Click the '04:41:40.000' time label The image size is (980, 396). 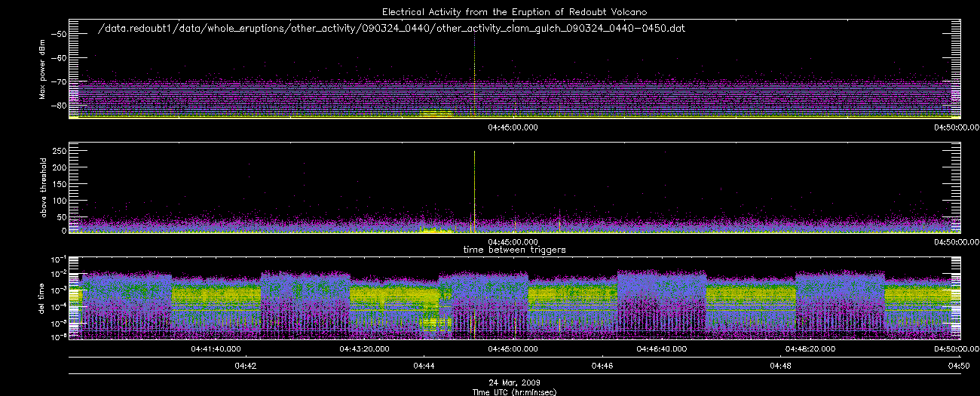(x=216, y=349)
